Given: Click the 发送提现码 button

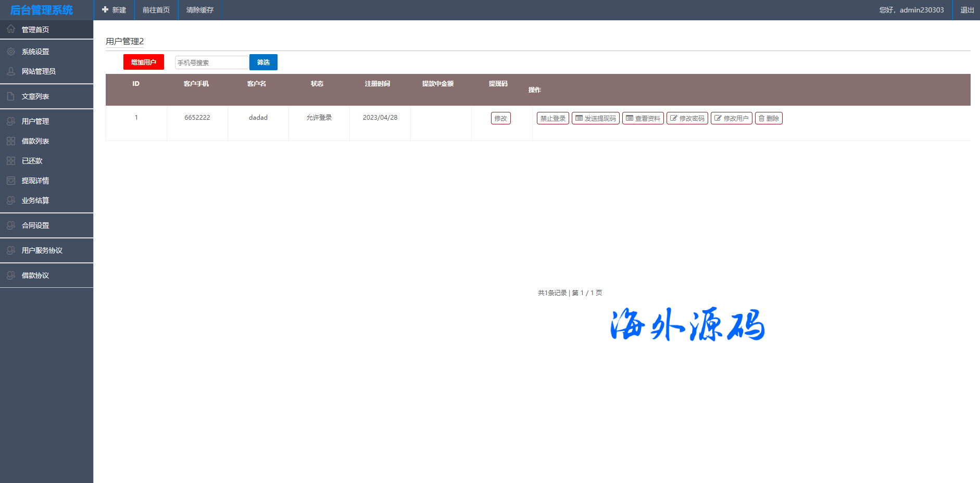Looking at the screenshot, I should point(595,118).
